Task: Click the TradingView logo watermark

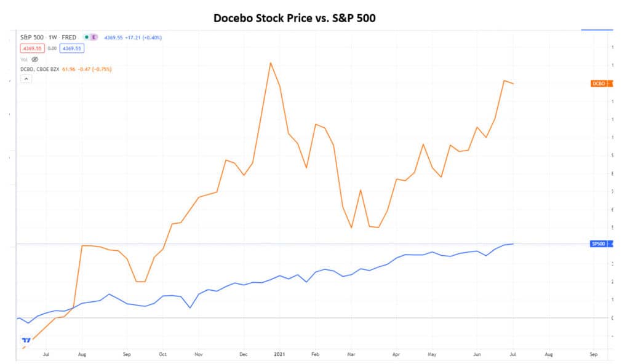Action: point(25,339)
